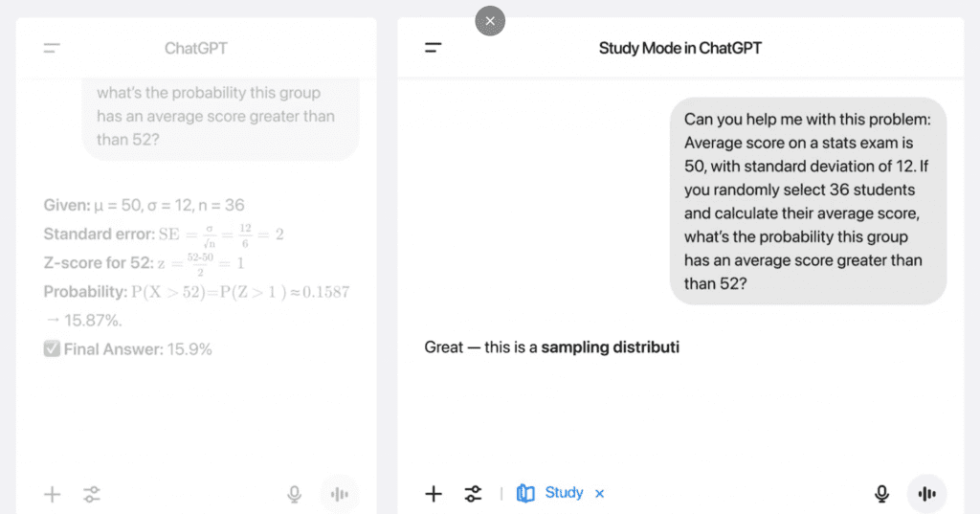The width and height of the screenshot is (980, 514).
Task: Open tools sliders icon in left ChatGPT panel
Action: [x=92, y=495]
